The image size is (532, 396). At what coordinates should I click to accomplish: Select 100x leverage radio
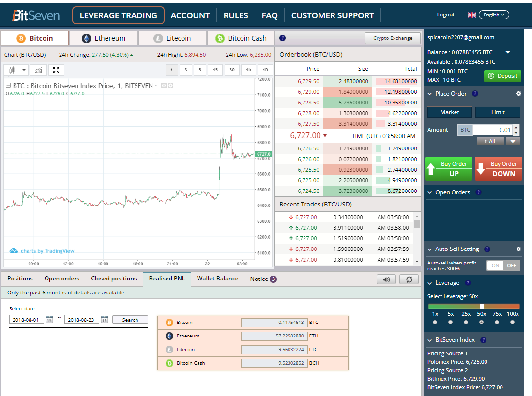coord(512,322)
